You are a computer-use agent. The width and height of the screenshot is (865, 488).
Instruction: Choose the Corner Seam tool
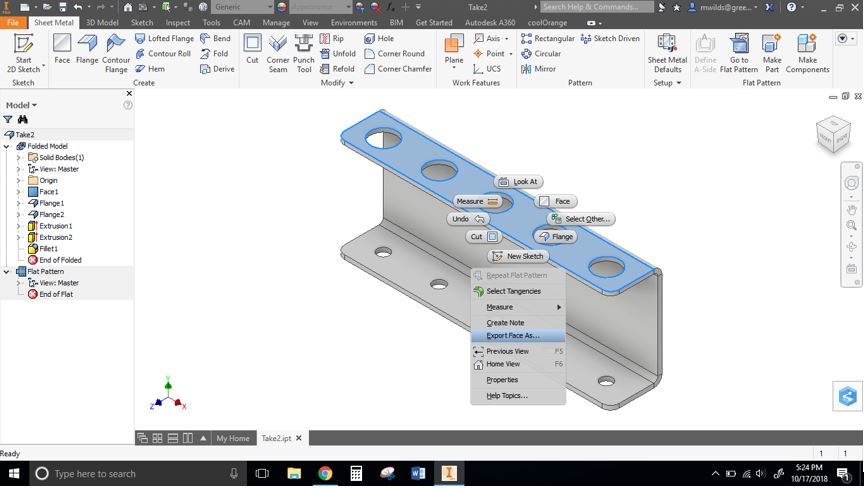tap(277, 53)
